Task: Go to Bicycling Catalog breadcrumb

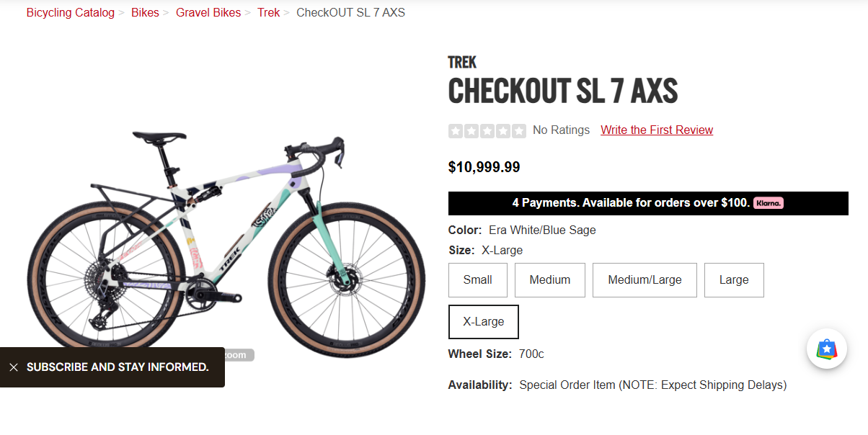Action: click(x=71, y=13)
